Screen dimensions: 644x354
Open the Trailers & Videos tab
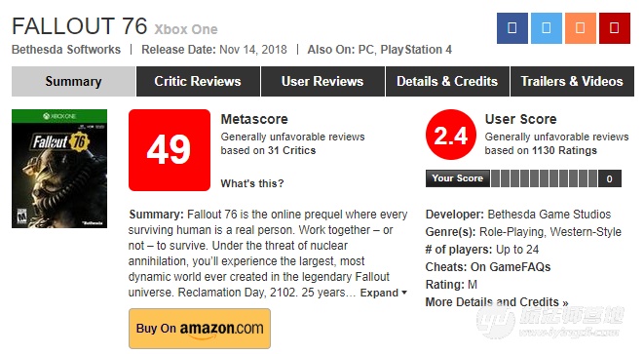click(x=572, y=81)
